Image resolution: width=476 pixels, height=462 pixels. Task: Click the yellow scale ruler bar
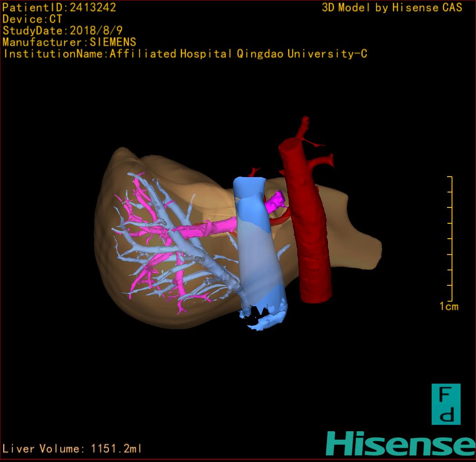click(x=451, y=239)
